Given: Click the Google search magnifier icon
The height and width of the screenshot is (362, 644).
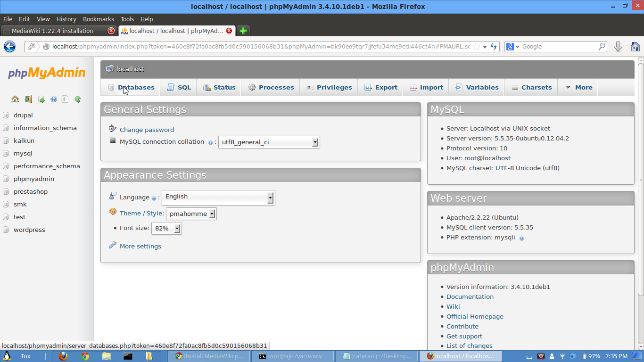Looking at the screenshot, I should point(602,47).
